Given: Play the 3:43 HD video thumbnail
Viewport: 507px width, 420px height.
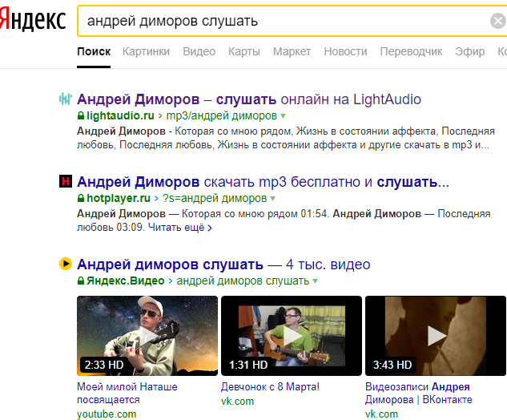Looking at the screenshot, I should point(436,336).
